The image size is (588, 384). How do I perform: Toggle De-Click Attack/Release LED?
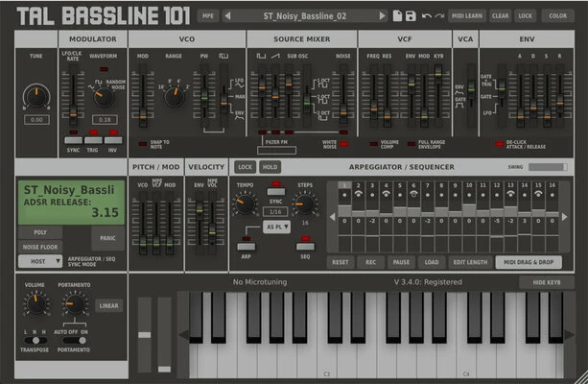click(499, 144)
